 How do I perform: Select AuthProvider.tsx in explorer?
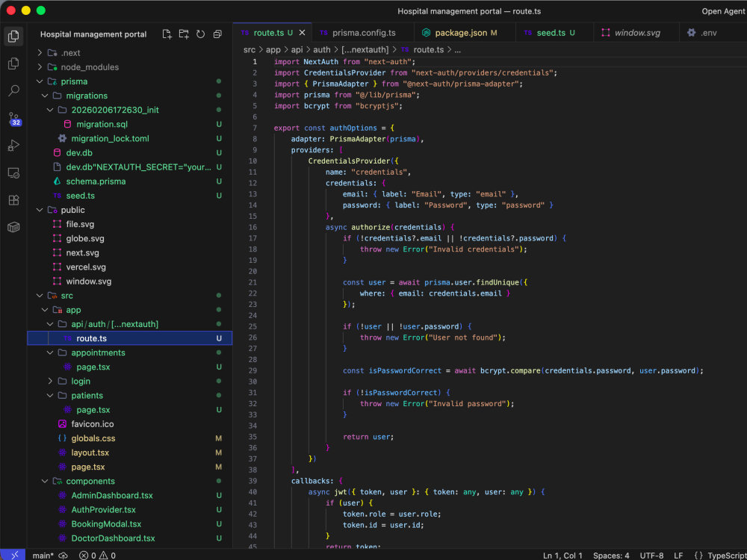[129, 510]
